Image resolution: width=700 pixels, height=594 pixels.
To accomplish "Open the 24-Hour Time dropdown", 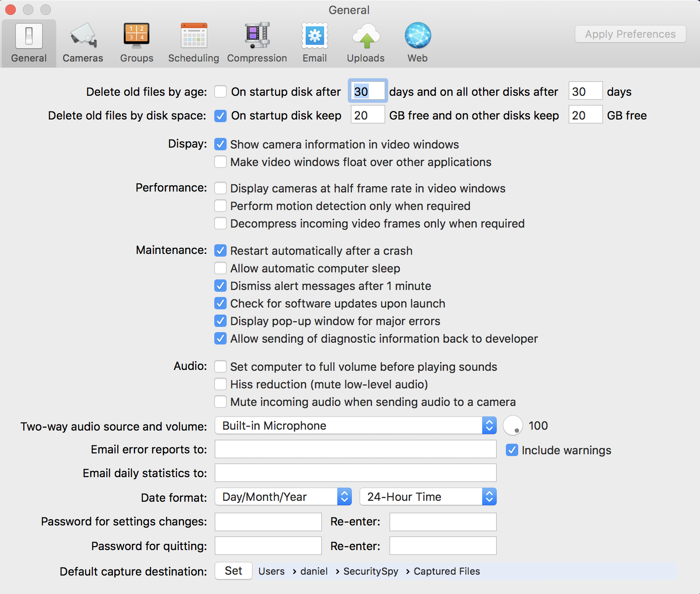I will click(x=428, y=497).
